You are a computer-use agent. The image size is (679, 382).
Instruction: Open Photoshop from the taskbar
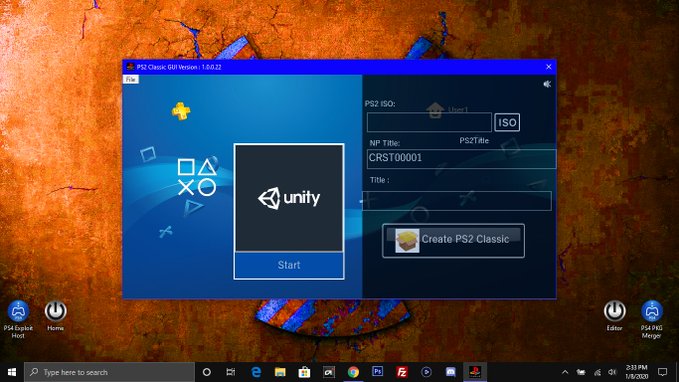pyautogui.click(x=378, y=372)
